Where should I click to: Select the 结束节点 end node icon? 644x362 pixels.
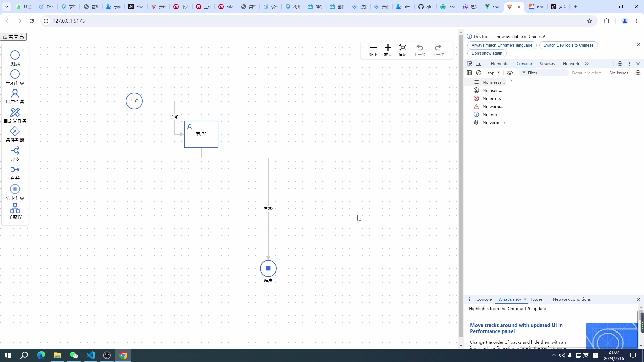[15, 189]
